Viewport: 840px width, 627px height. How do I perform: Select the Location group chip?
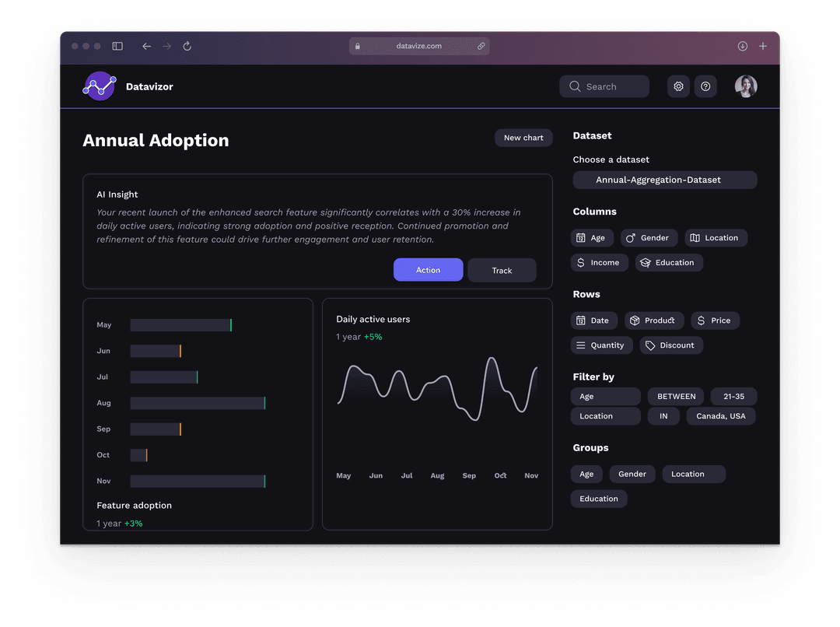693,474
